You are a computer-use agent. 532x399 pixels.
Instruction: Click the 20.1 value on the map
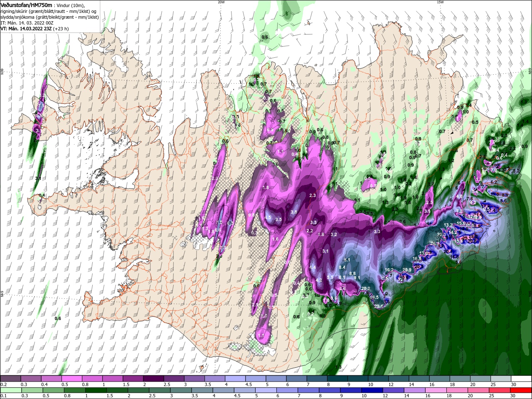(448, 251)
